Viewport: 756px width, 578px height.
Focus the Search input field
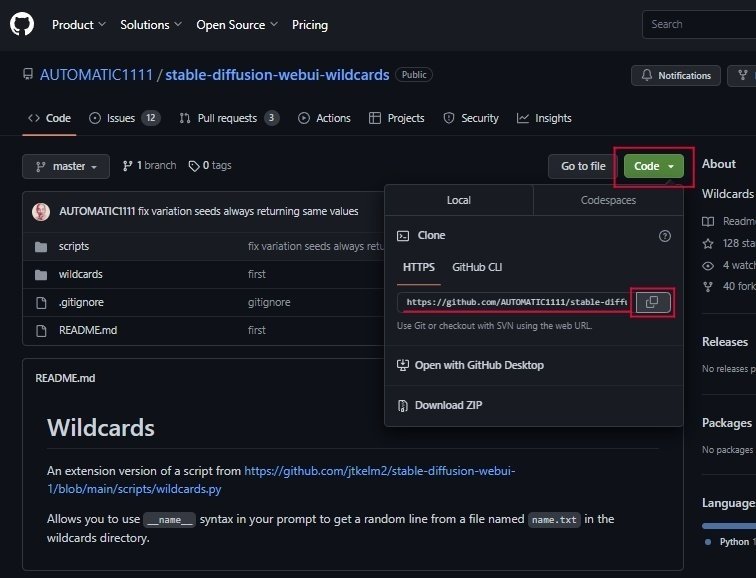click(699, 24)
